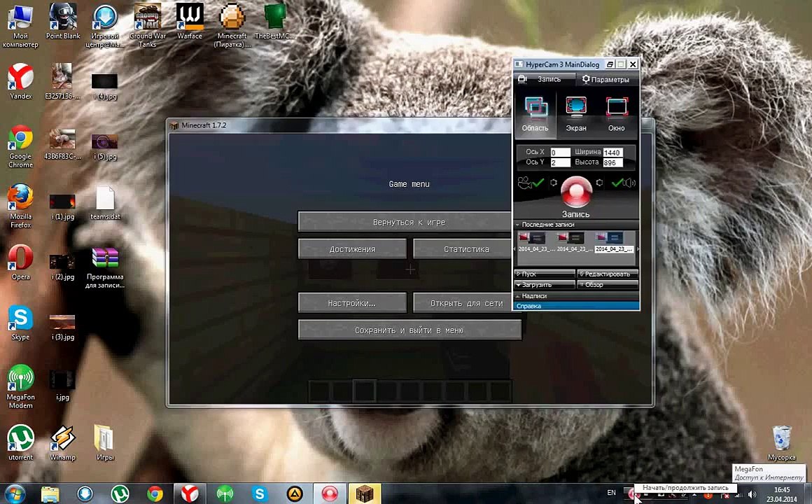This screenshot has width=812, height=504.
Task: Select the Minecraft (Пиратка) desktop shortcut
Action: pyautogui.click(x=232, y=25)
